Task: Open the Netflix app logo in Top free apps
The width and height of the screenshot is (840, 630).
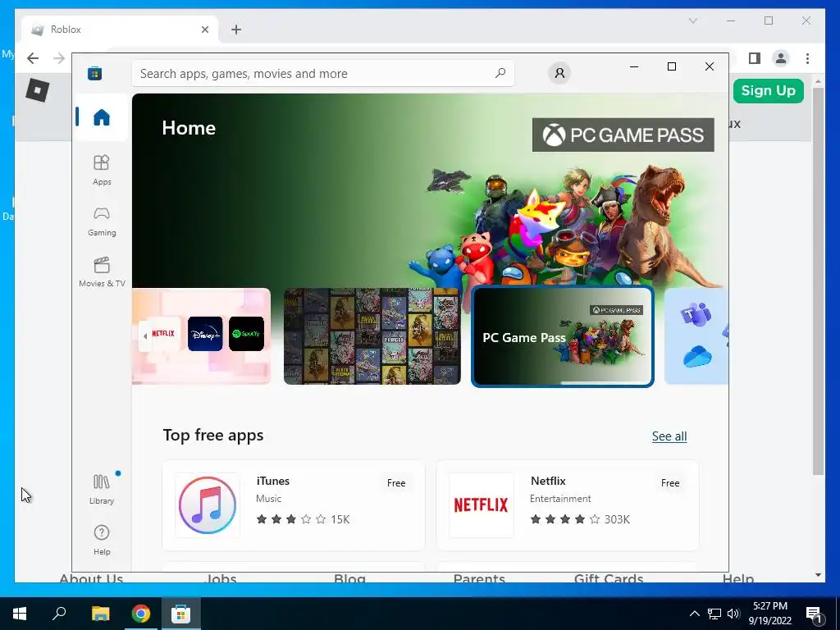Action: click(x=481, y=504)
